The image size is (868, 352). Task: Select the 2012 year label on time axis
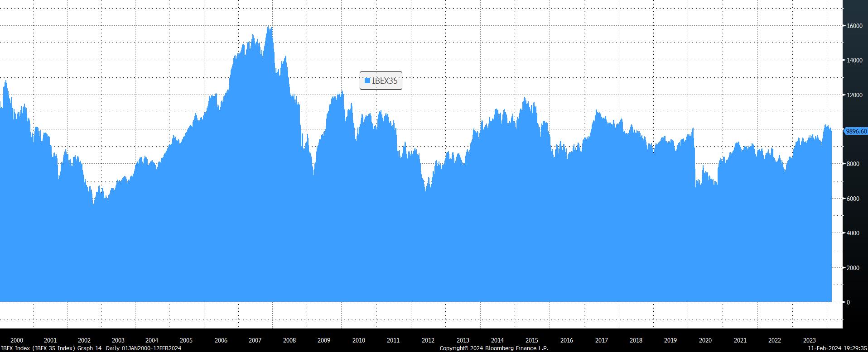click(x=428, y=340)
